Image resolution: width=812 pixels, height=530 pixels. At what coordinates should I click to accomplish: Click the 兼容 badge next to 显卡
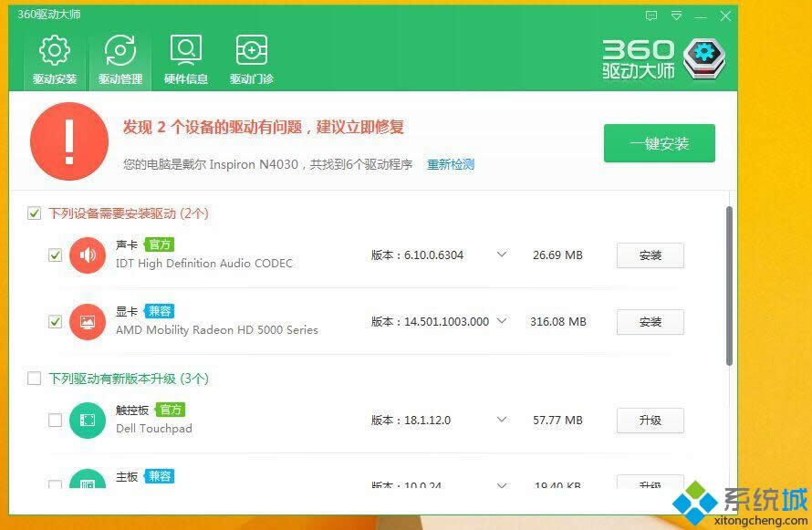point(160,311)
